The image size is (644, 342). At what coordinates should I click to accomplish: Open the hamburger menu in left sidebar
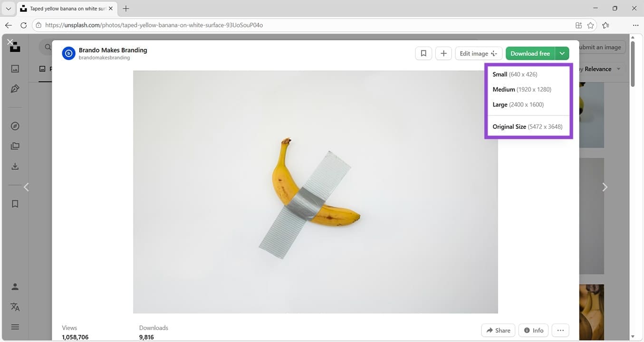(x=15, y=327)
